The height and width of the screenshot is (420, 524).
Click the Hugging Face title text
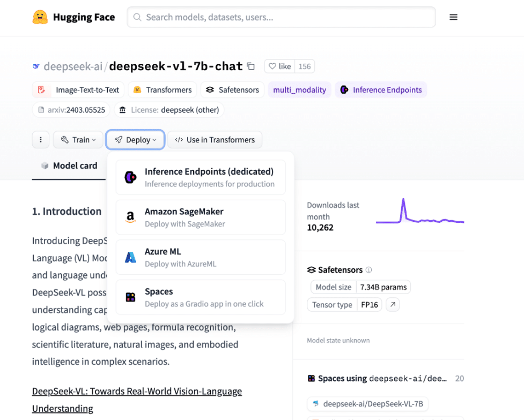tap(84, 17)
